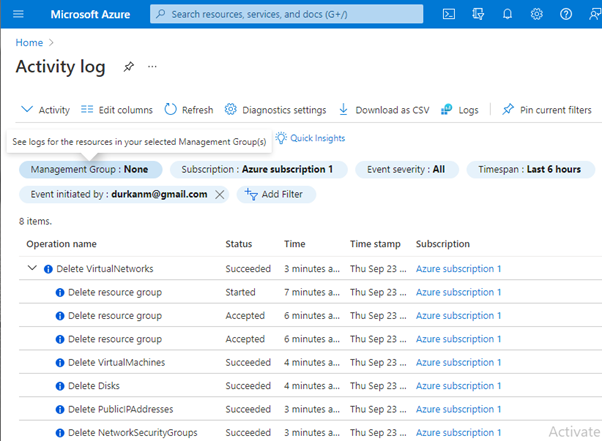Open the feedback icon in top bar
The height and width of the screenshot is (441, 602).
[593, 14]
